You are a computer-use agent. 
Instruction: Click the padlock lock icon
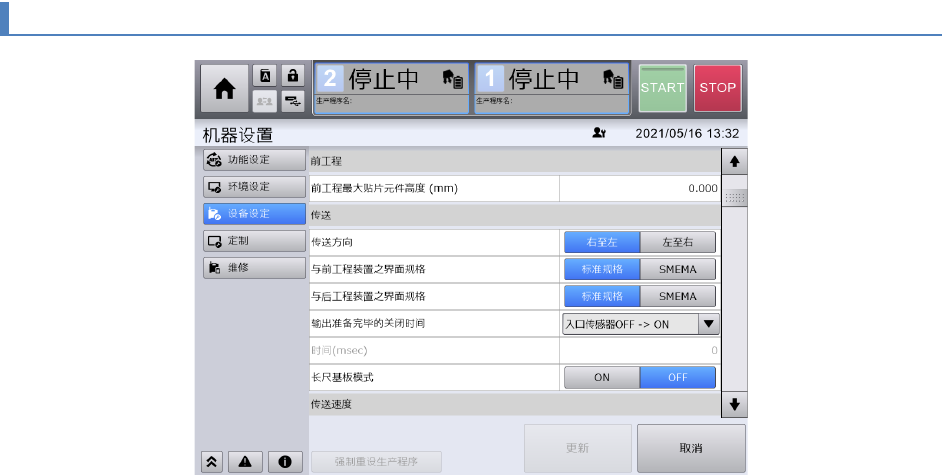tap(293, 76)
